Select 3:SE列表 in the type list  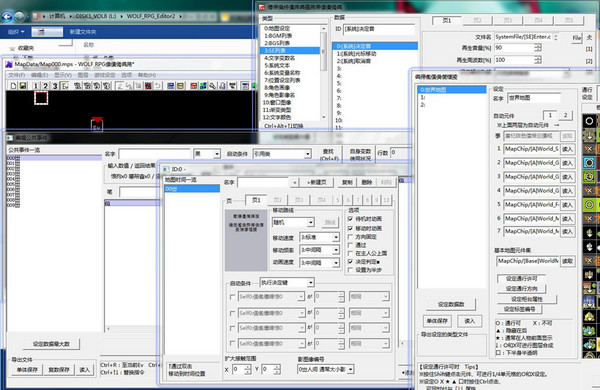290,51
